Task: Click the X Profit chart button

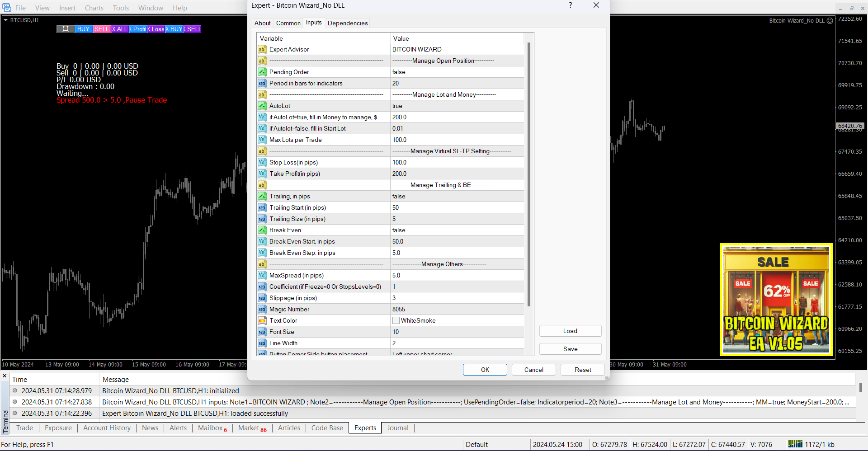Action: tap(138, 29)
